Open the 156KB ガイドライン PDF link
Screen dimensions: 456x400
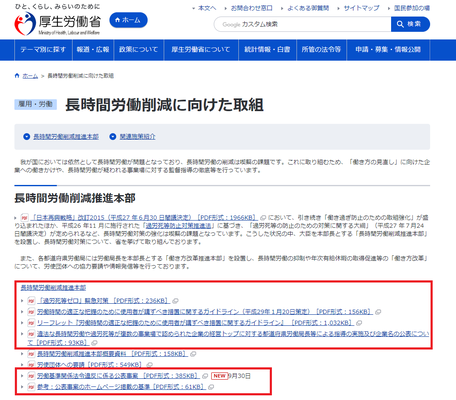pyautogui.click(x=205, y=312)
